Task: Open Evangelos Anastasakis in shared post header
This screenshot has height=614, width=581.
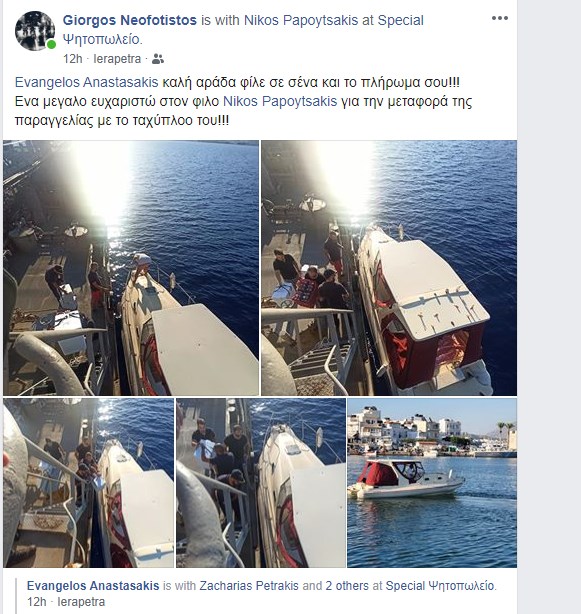Action: tap(93, 586)
